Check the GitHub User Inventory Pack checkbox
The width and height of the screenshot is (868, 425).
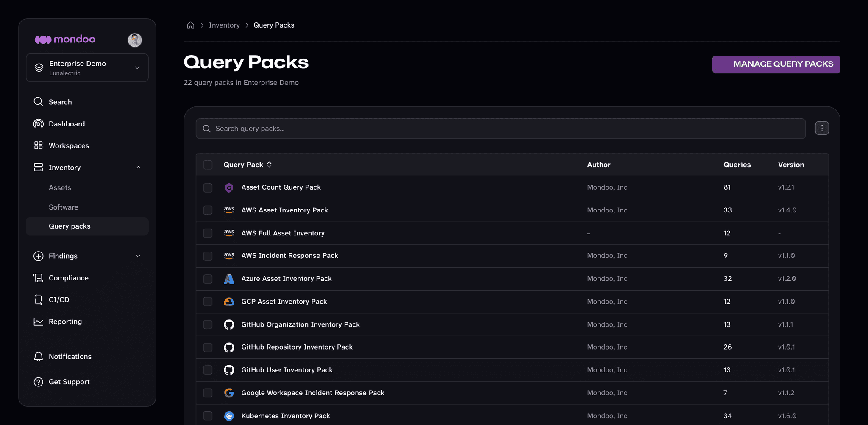click(x=208, y=370)
